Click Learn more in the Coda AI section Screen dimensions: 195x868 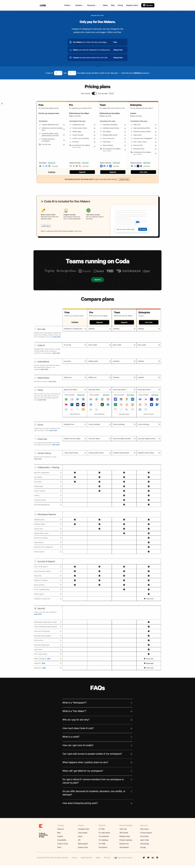(46, 226)
